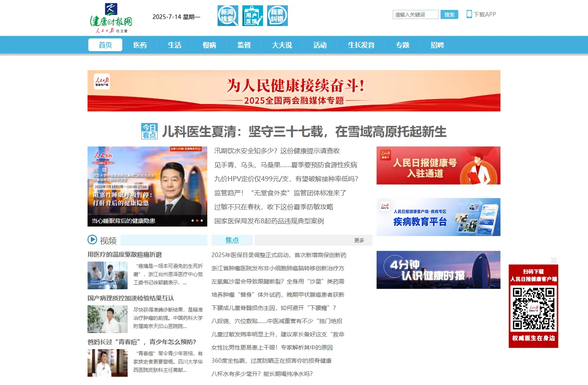Open the 专题 navigation menu item

(403, 45)
